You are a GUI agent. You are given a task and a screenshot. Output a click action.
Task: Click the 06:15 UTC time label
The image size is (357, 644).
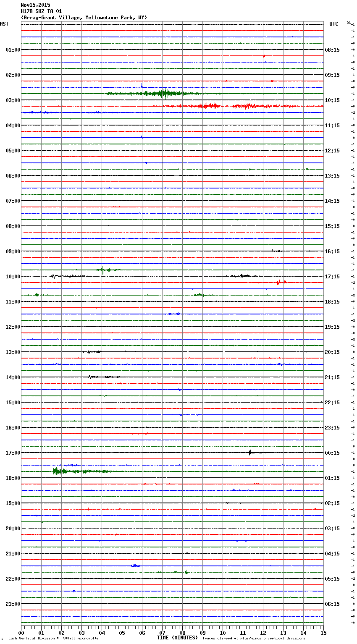pyautogui.click(x=332, y=604)
